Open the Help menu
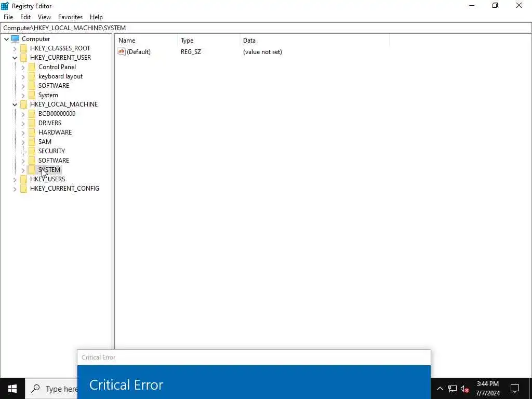 [96, 17]
